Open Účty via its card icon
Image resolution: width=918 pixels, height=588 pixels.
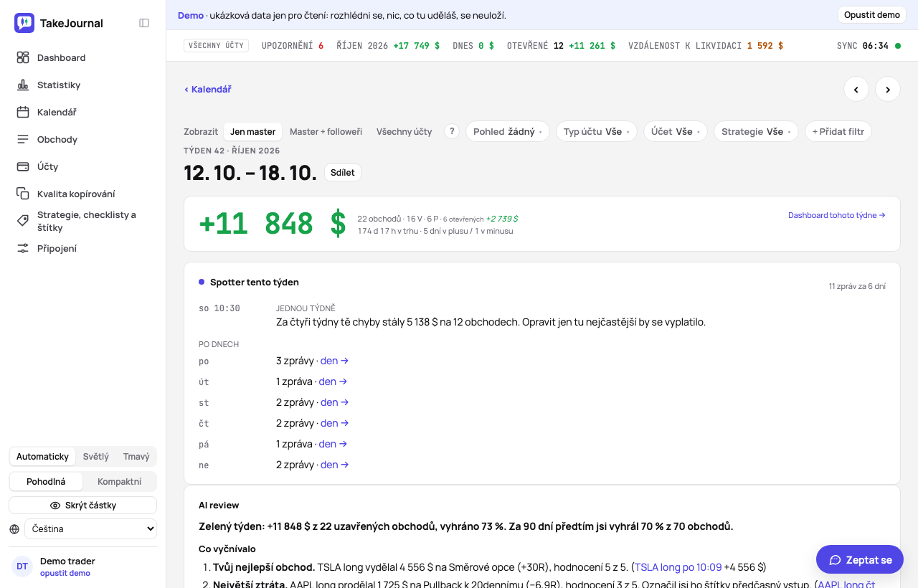pyautogui.click(x=23, y=166)
